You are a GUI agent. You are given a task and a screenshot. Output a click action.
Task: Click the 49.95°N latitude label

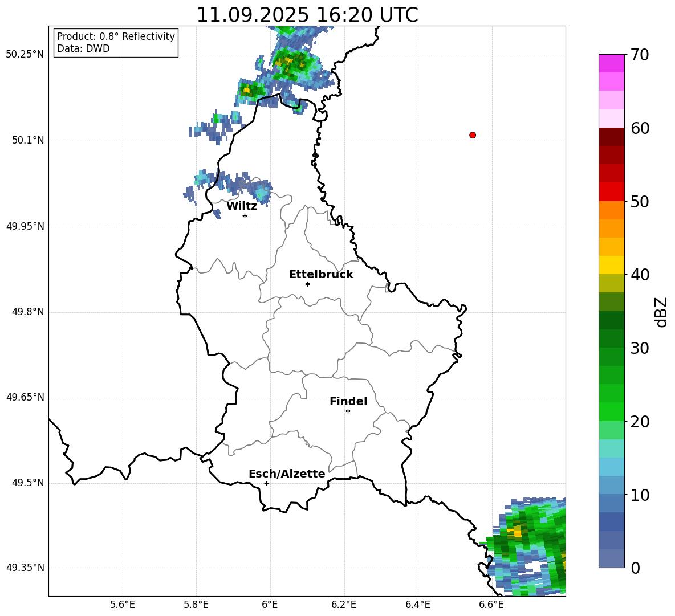[25, 226]
